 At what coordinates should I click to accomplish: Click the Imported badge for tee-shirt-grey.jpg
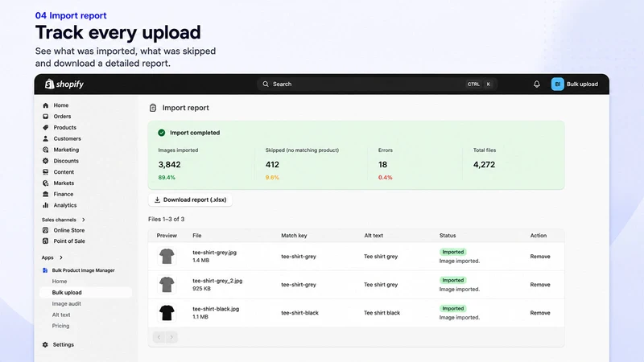click(x=453, y=252)
